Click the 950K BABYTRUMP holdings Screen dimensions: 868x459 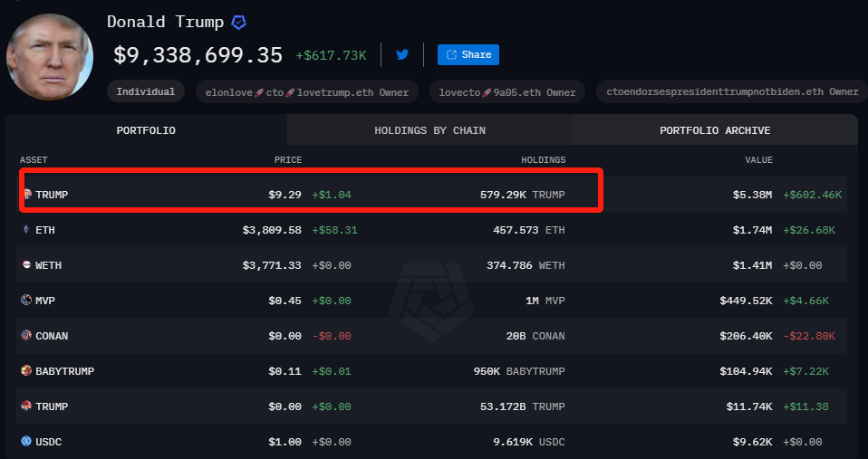[x=519, y=371]
